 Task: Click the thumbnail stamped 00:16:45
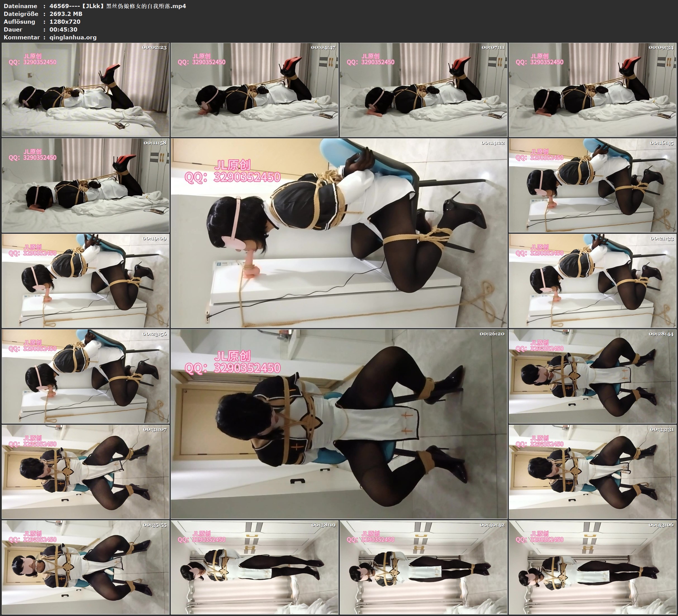(593, 185)
